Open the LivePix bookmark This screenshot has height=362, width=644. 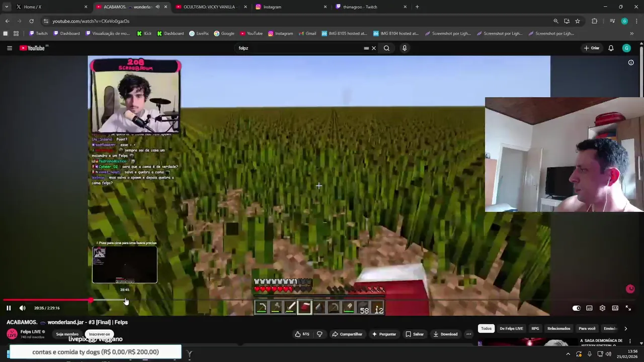pyautogui.click(x=199, y=34)
